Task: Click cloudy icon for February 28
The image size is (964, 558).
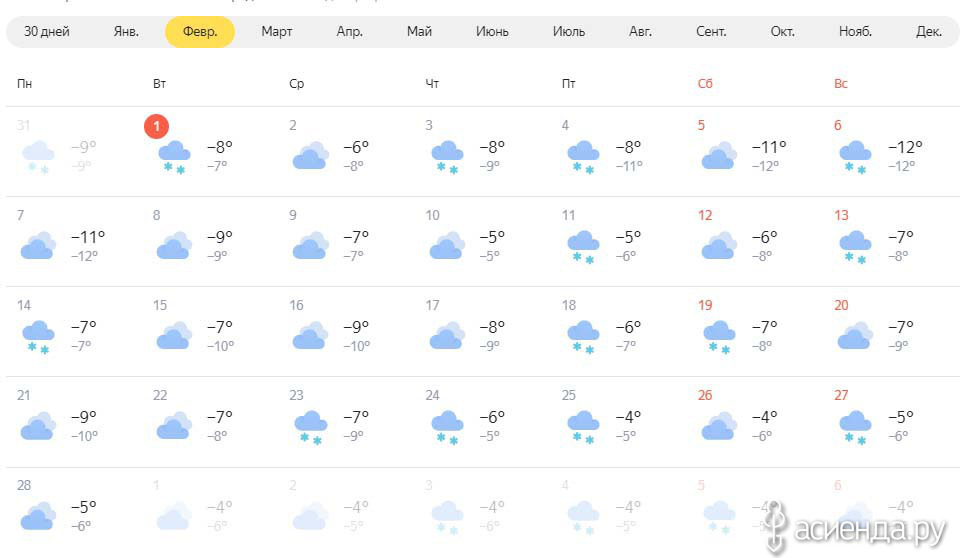Action: 38,515
